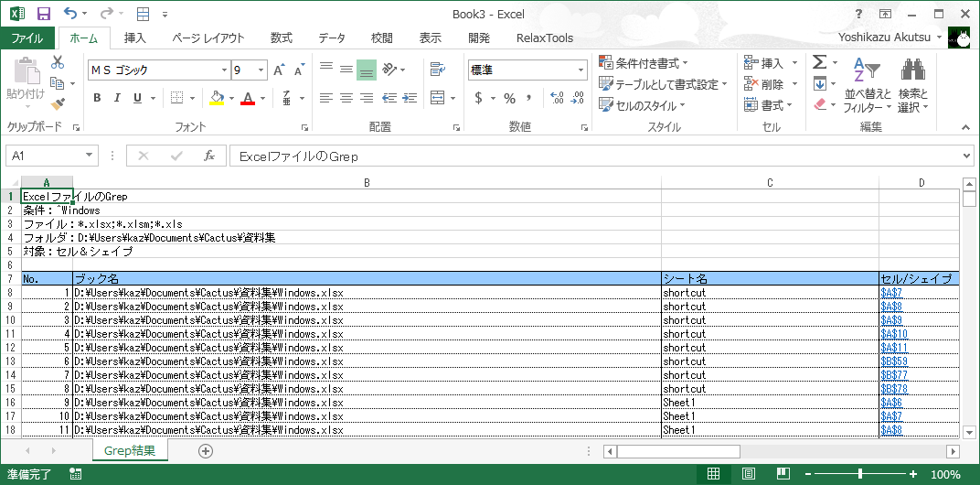Follow the $A$7 link in row 8
The height and width of the screenshot is (485, 980).
890,292
